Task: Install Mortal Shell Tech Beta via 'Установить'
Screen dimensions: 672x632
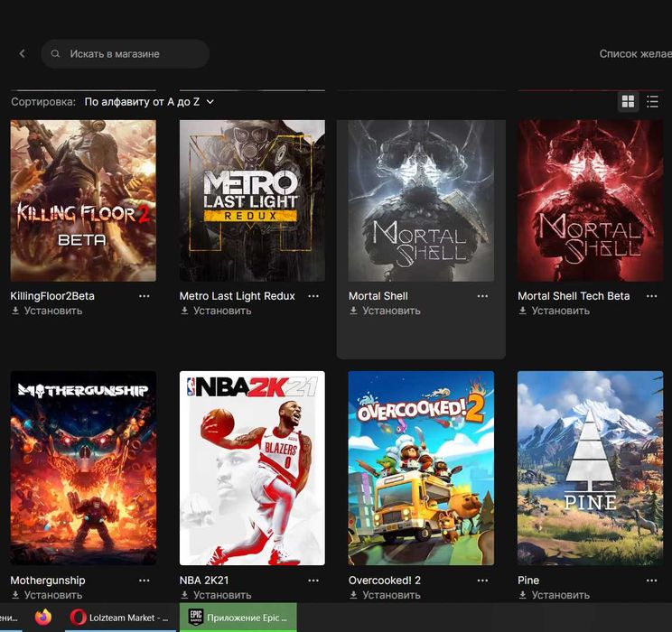Action: point(561,311)
